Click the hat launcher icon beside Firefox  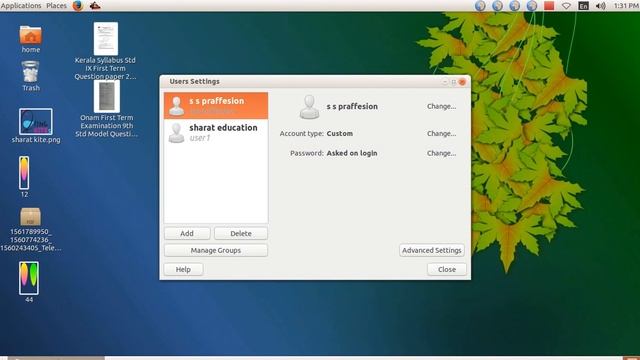(95, 6)
